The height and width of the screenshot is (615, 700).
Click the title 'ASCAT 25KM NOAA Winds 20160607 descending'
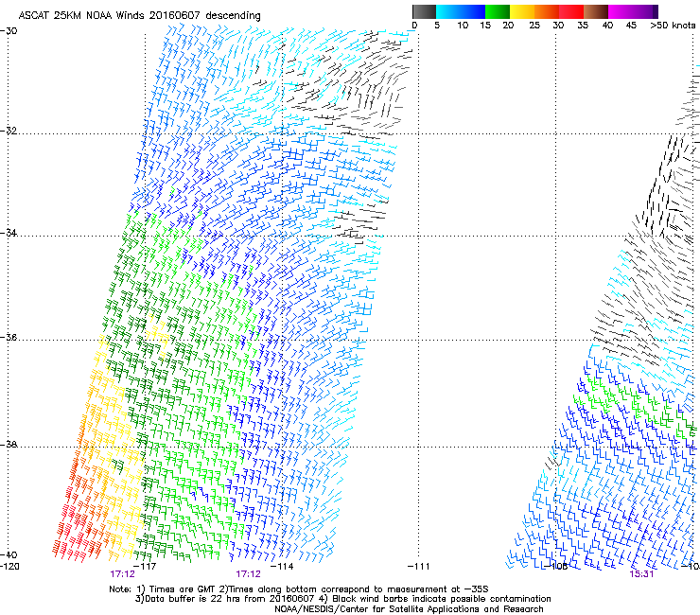point(139,16)
